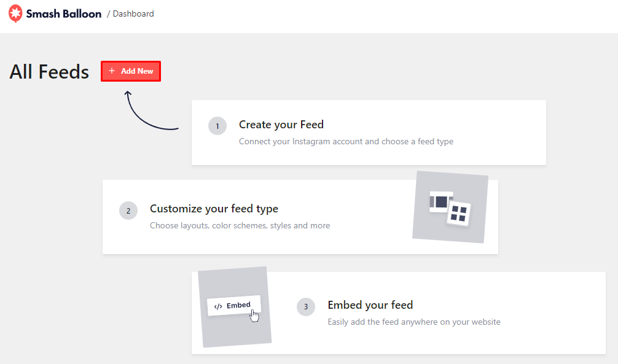
Task: Click the step 1 numbered circle
Action: point(217,126)
